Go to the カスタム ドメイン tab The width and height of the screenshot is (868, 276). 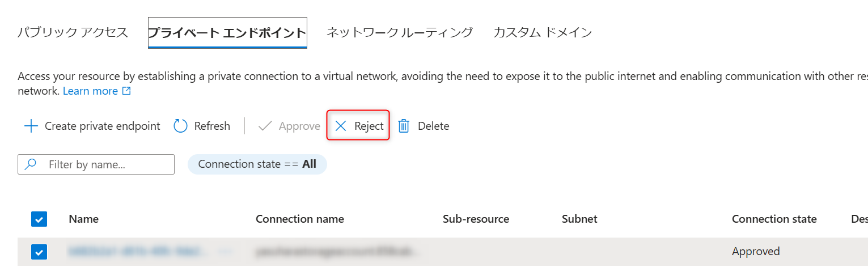543,32
